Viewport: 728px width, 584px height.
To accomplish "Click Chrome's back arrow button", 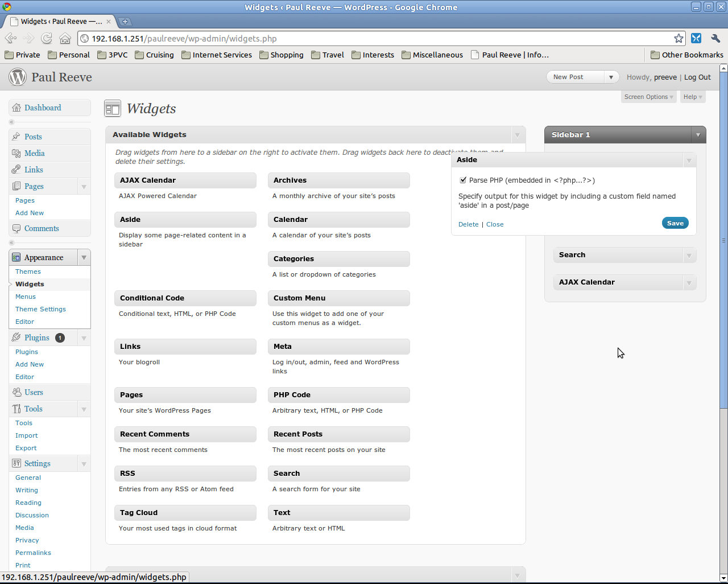I will [10, 38].
